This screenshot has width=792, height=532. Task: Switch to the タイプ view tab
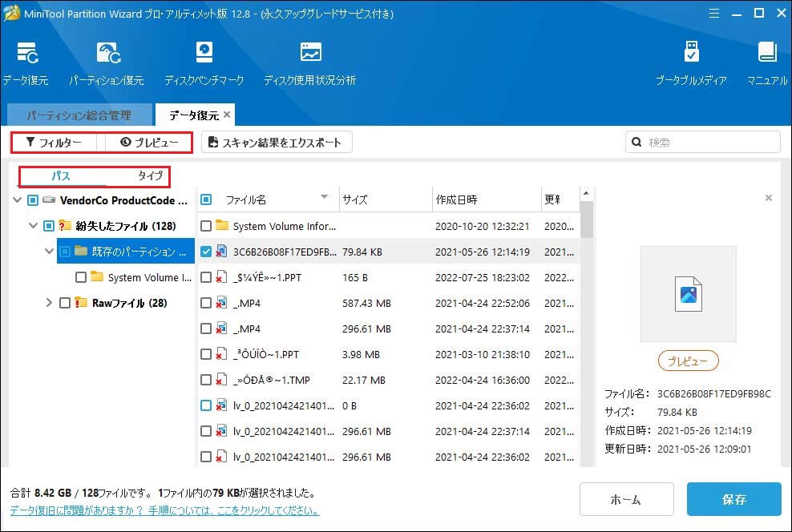tap(151, 175)
